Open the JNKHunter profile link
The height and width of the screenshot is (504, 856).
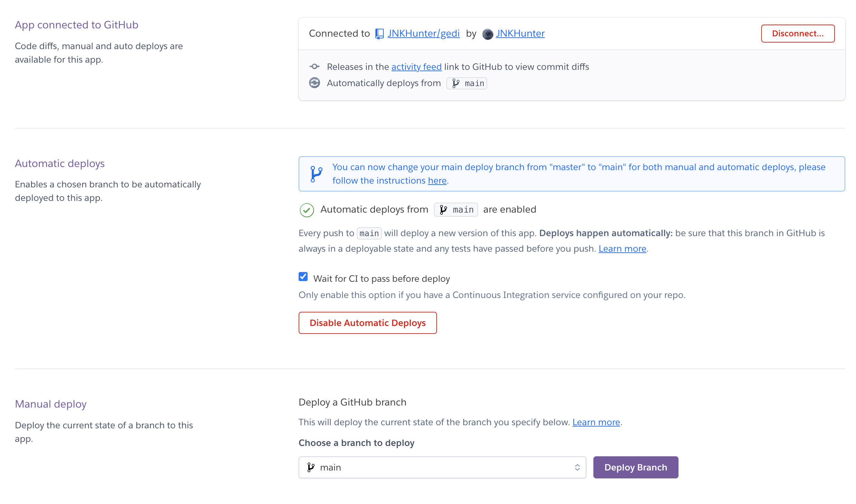pyautogui.click(x=520, y=34)
